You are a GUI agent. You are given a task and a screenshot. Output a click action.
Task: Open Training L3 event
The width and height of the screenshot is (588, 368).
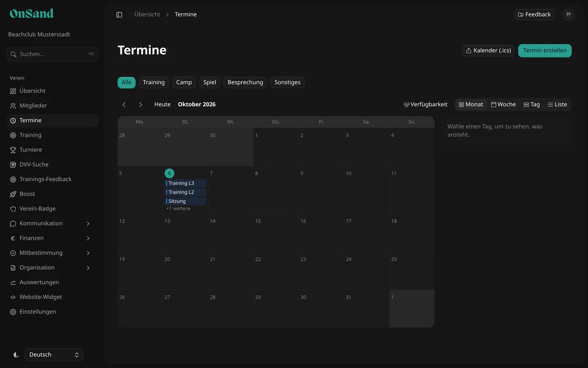click(186, 183)
